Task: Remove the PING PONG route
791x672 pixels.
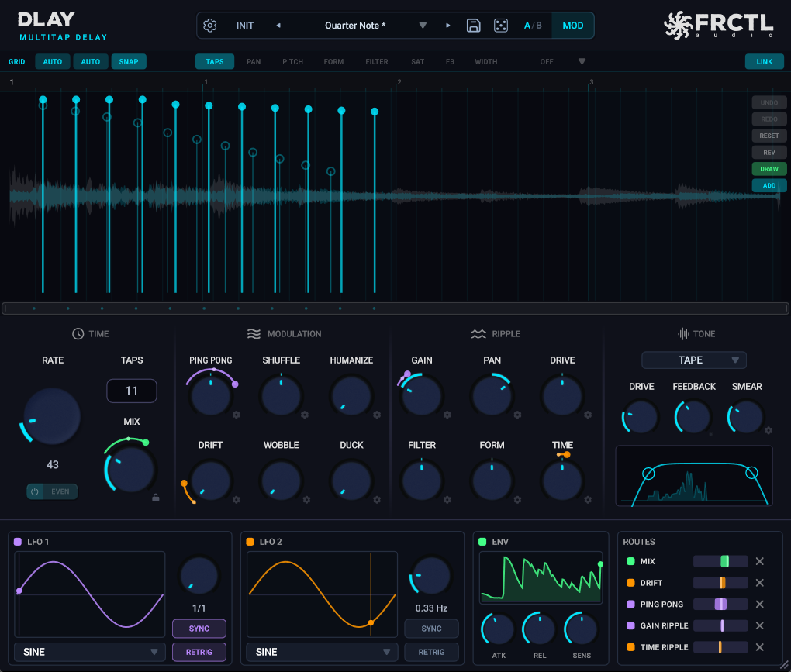Action: point(760,604)
